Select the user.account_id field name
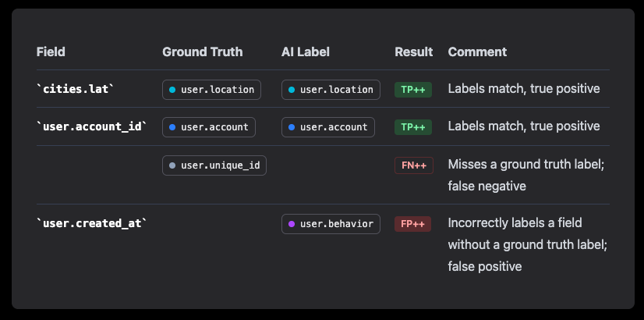Viewport: 644px width, 320px height. pos(91,126)
